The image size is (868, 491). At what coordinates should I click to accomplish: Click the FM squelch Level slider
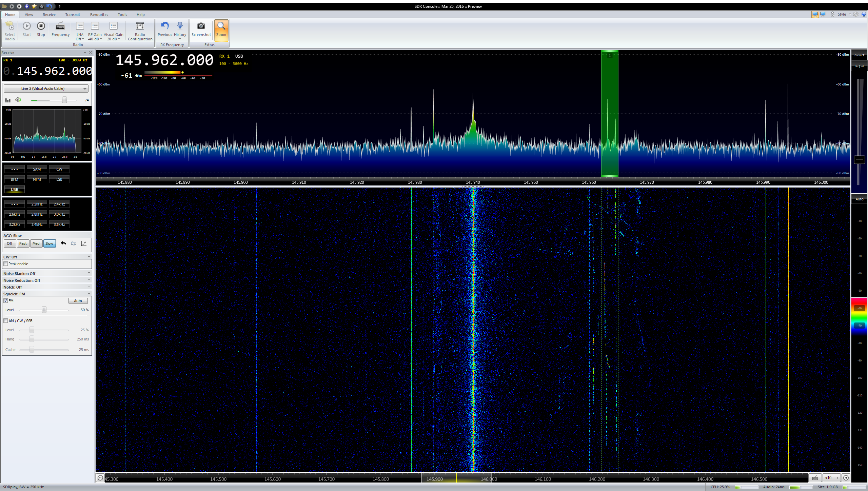pyautogui.click(x=44, y=310)
